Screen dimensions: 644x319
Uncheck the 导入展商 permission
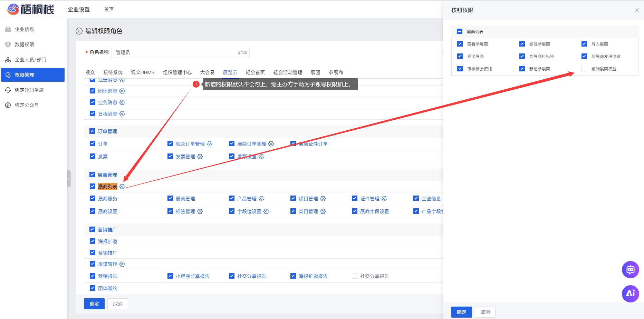pos(584,44)
